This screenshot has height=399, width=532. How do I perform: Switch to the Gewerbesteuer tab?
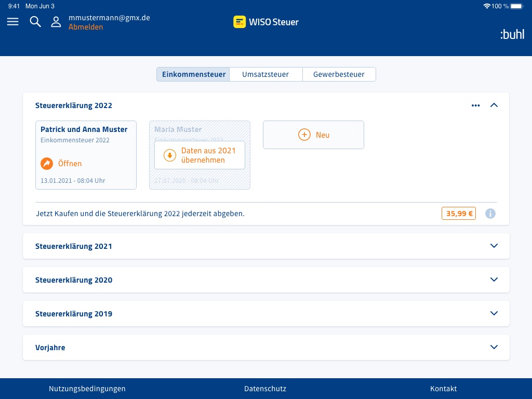[339, 74]
